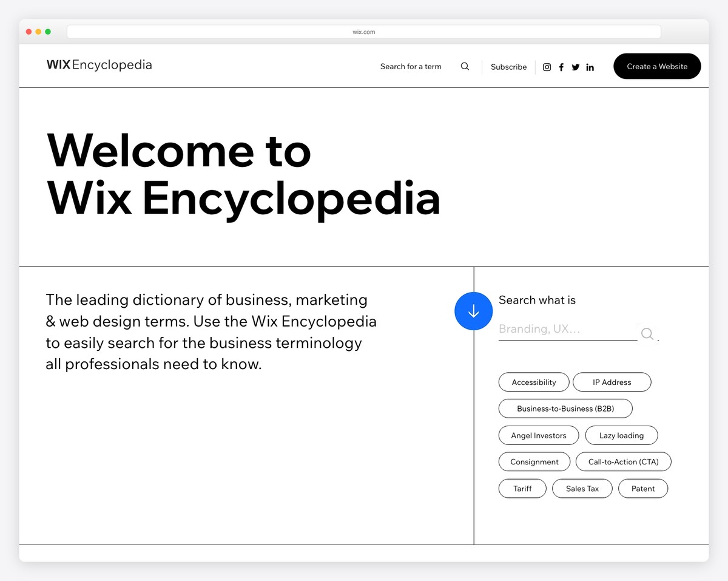Click the Create a Website button
Screen dimensions: 728x581
coord(657,66)
